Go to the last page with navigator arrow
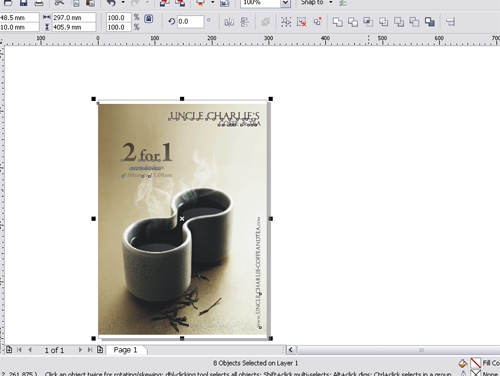This screenshot has width=500, height=376. [90, 350]
